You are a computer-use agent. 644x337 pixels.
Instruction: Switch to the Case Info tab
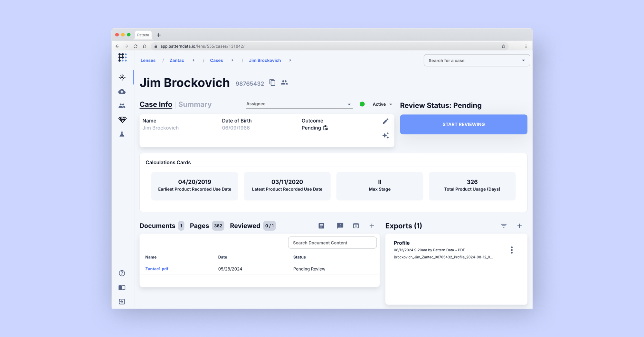coord(156,104)
